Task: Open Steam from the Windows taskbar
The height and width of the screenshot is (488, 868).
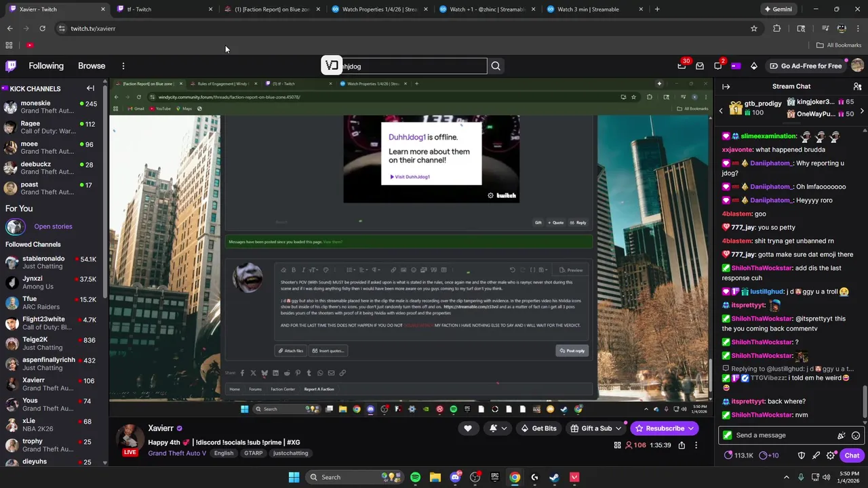Action: pos(554,477)
